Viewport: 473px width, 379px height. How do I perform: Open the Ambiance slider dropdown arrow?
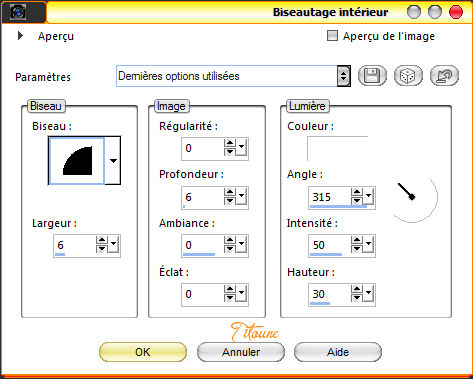pos(241,245)
